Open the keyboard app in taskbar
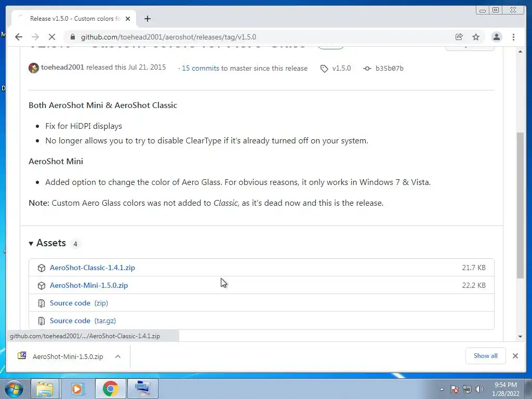 143,389
